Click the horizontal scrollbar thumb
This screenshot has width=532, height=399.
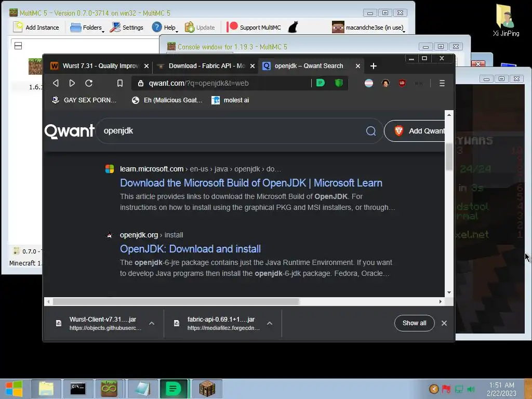pyautogui.click(x=176, y=301)
